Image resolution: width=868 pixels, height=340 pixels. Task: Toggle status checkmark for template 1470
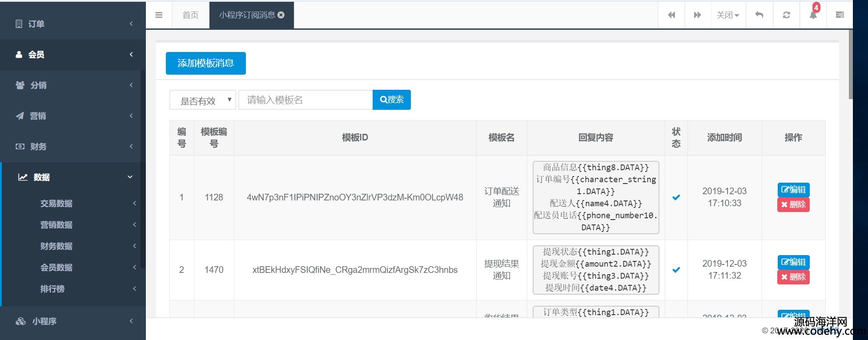[x=676, y=270]
